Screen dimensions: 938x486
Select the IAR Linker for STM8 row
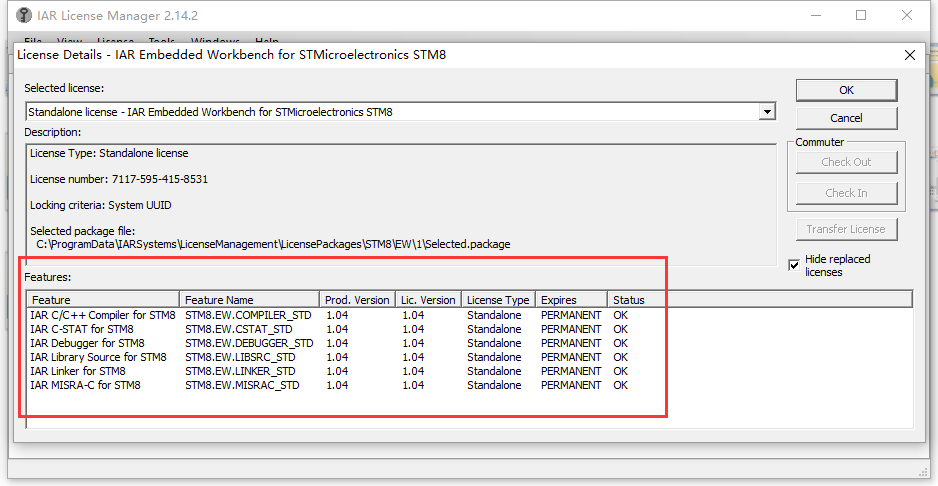click(x=470, y=371)
